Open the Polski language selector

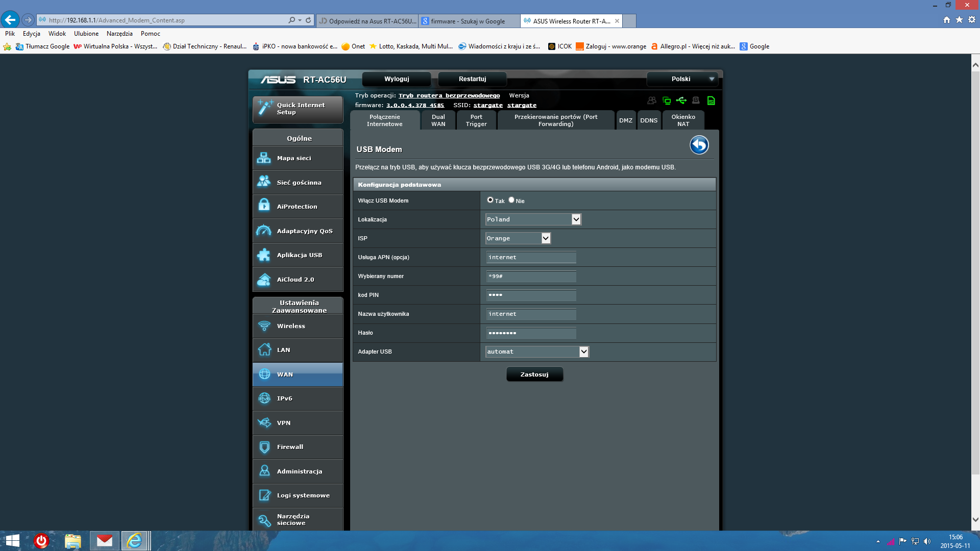tap(682, 79)
